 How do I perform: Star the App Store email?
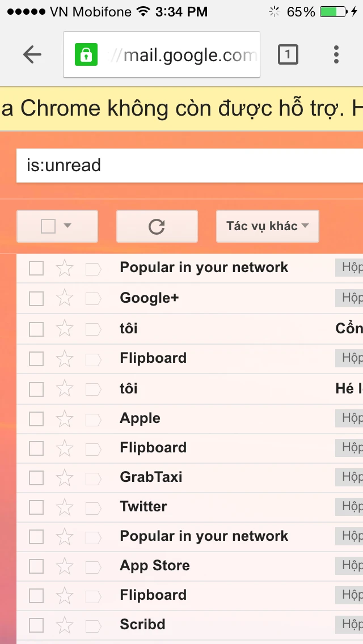tap(65, 566)
